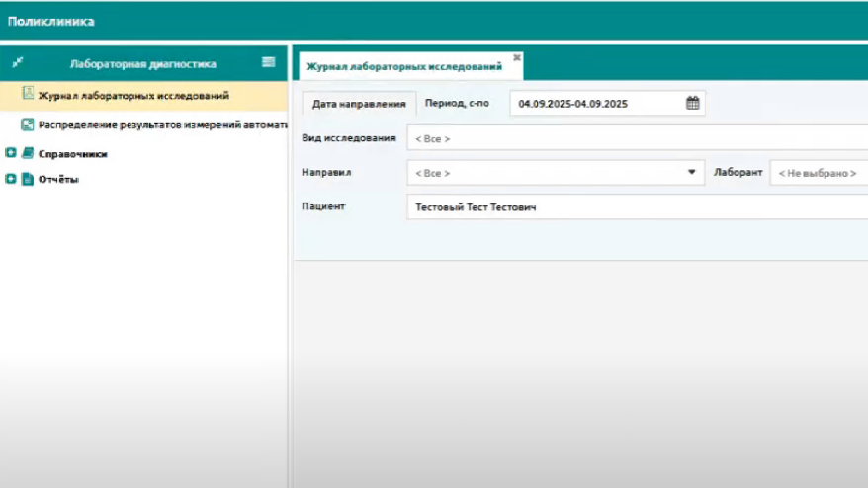Viewport: 868px width, 488px height.
Task: Open the Направил dropdown arrow
Action: (691, 173)
